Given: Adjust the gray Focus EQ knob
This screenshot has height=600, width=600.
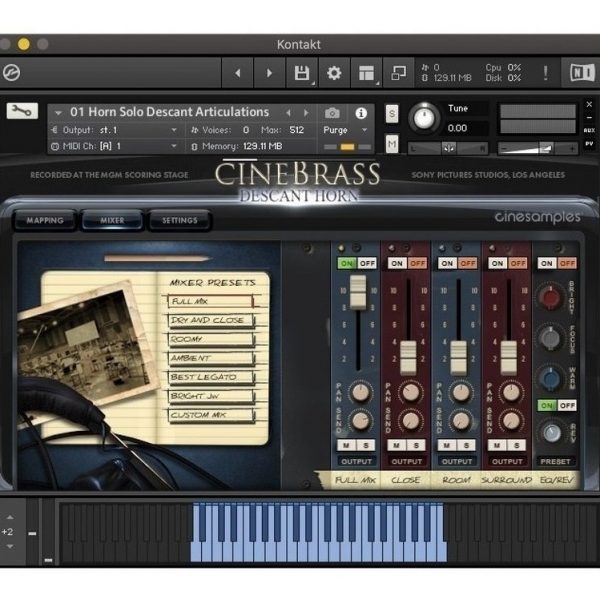Looking at the screenshot, I should pyautogui.click(x=550, y=338).
